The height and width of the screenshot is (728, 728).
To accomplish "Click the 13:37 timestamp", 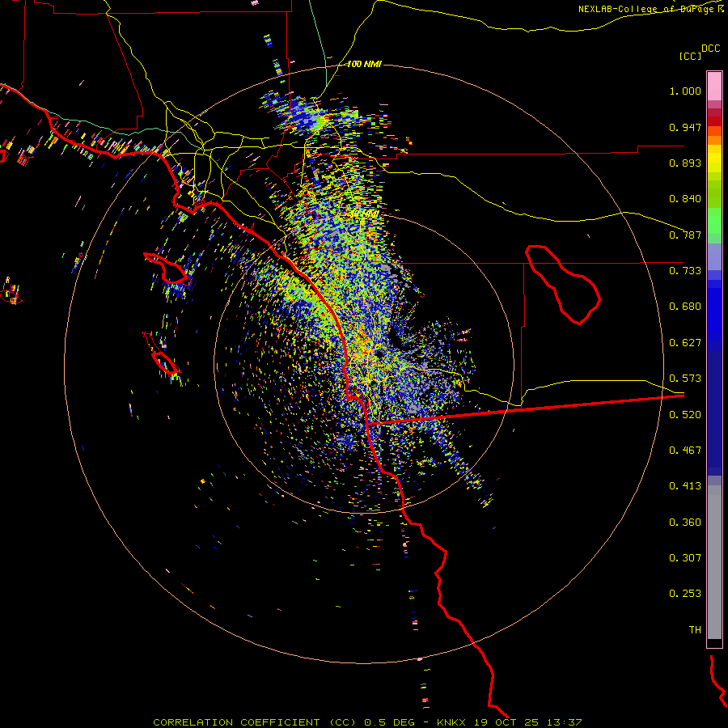I will 564,722.
